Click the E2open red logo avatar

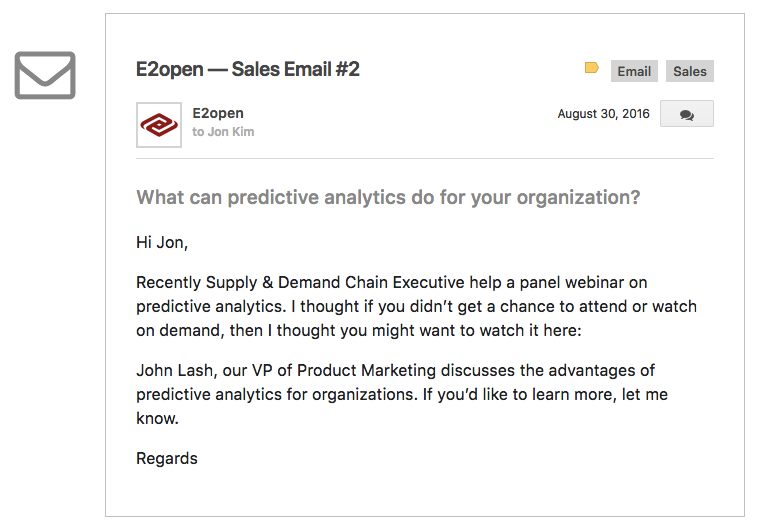(159, 125)
